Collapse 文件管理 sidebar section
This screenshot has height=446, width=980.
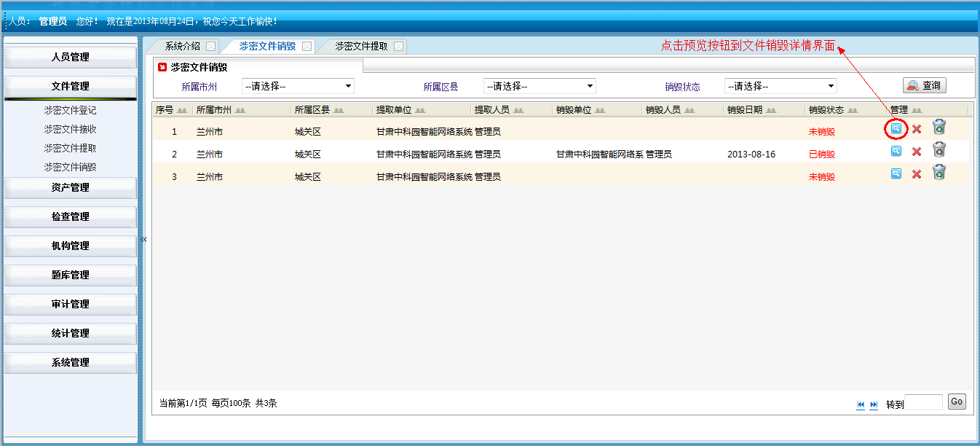71,86
